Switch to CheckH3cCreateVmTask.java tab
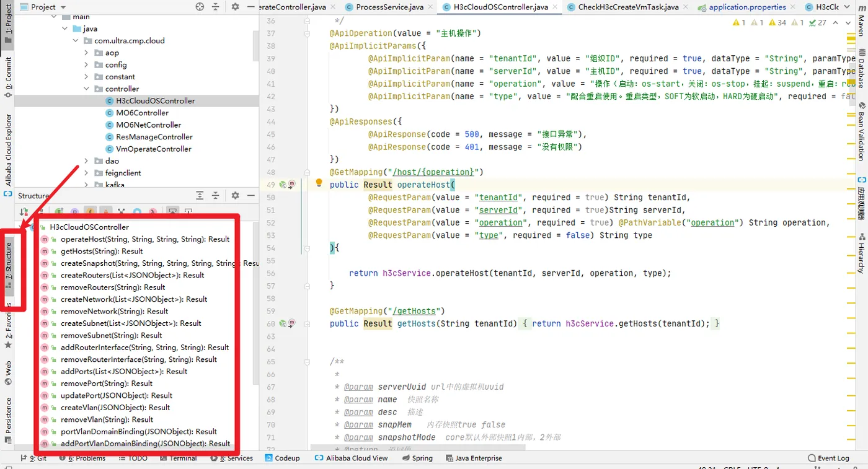The width and height of the screenshot is (868, 469). 628,7
